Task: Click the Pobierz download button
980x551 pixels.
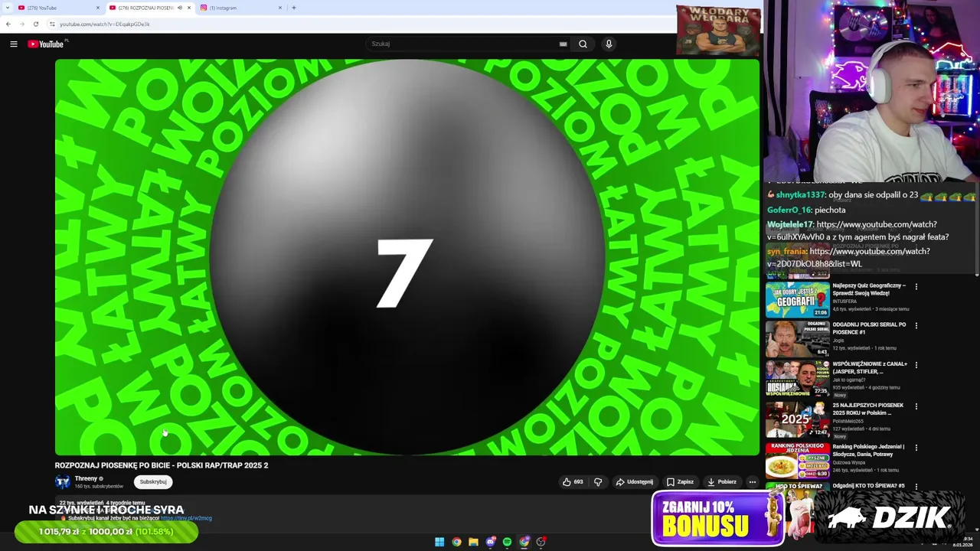Action: [722, 482]
